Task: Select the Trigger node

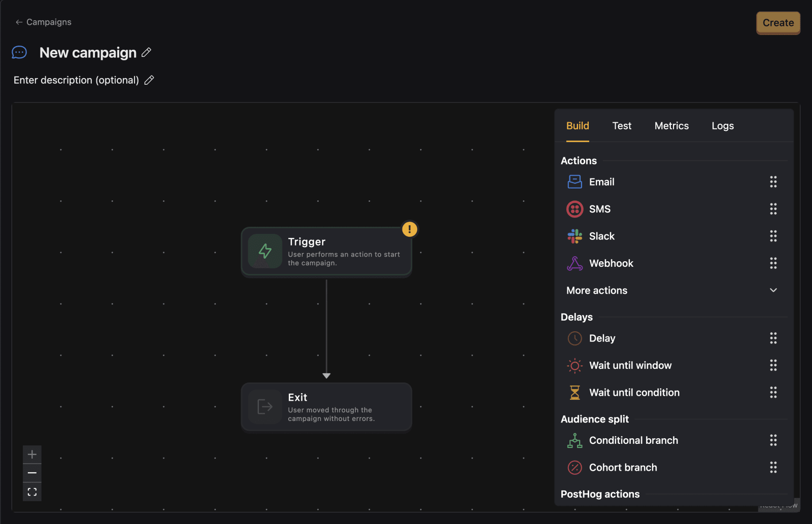Action: pos(326,251)
